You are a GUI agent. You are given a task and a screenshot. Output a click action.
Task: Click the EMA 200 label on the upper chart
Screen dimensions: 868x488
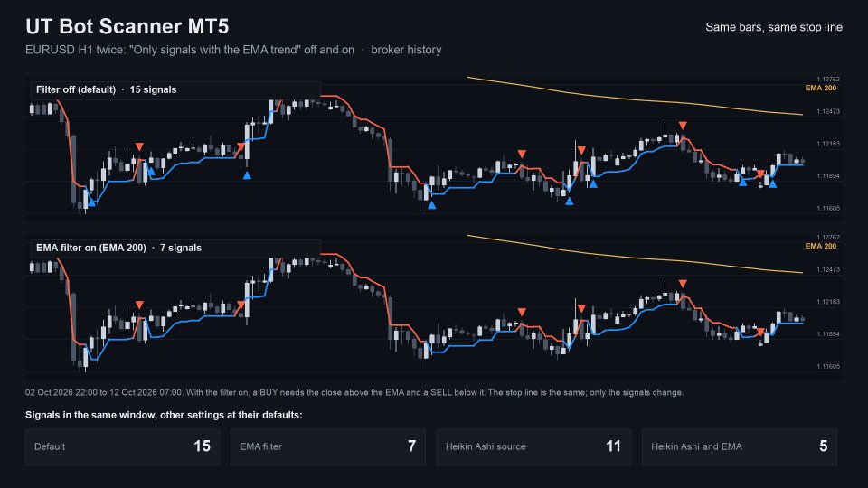(x=821, y=88)
